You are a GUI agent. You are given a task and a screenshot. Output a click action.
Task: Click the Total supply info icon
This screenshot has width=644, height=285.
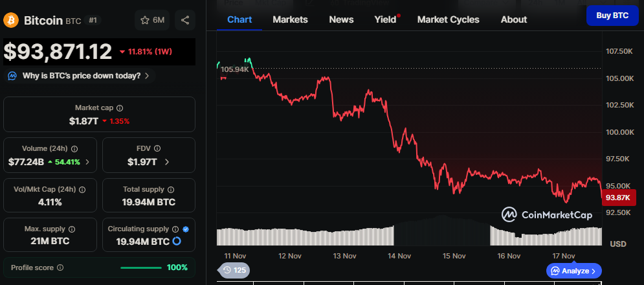pyautogui.click(x=170, y=190)
